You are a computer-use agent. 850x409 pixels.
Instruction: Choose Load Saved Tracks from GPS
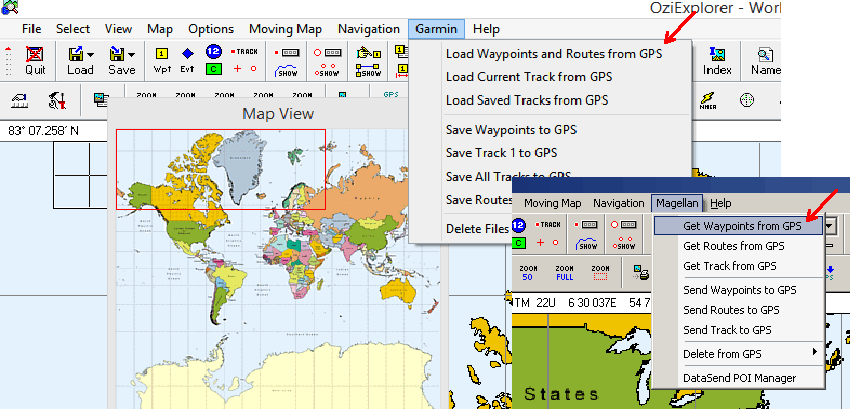(526, 100)
